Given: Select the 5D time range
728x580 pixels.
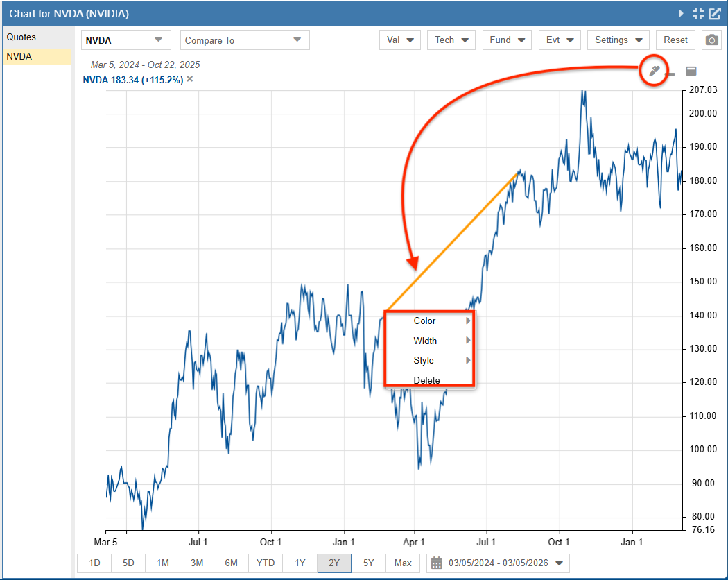Looking at the screenshot, I should point(128,563).
